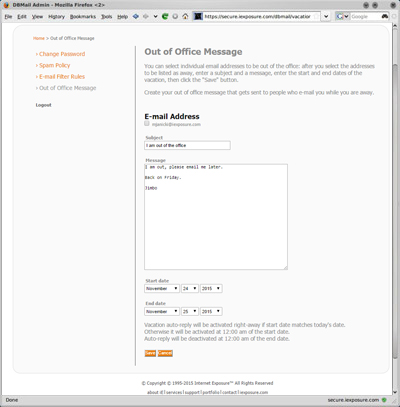Select Out of Office Message in sidebar
This screenshot has height=407, width=400.
click(68, 88)
